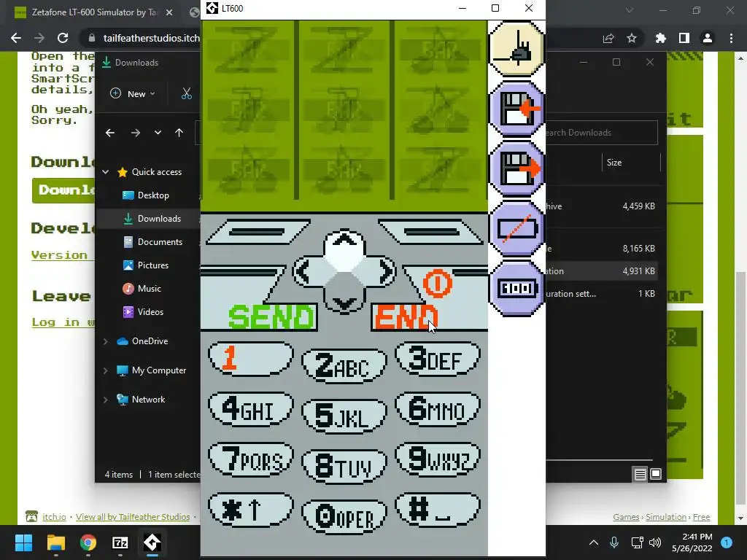Collapse the Quick access tree node
747x560 pixels.
click(x=106, y=172)
